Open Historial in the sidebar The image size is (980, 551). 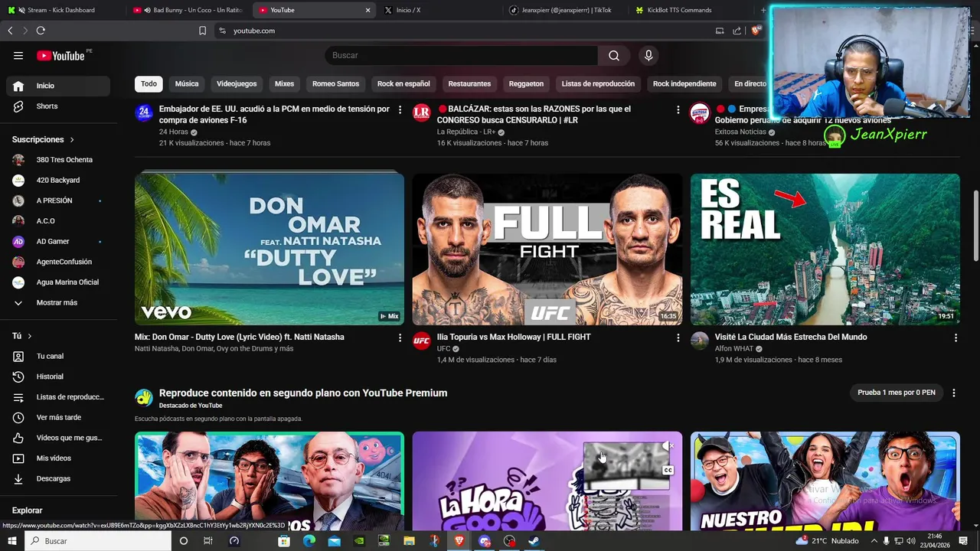pyautogui.click(x=58, y=377)
